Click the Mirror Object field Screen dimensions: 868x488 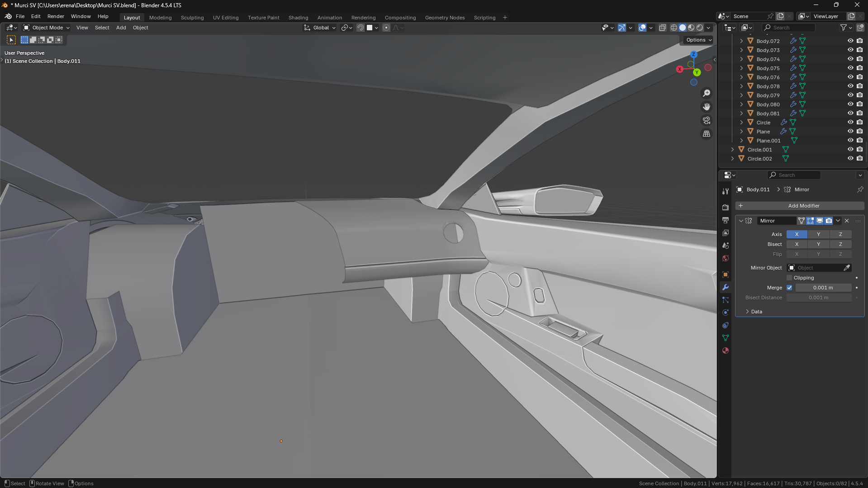pyautogui.click(x=819, y=268)
